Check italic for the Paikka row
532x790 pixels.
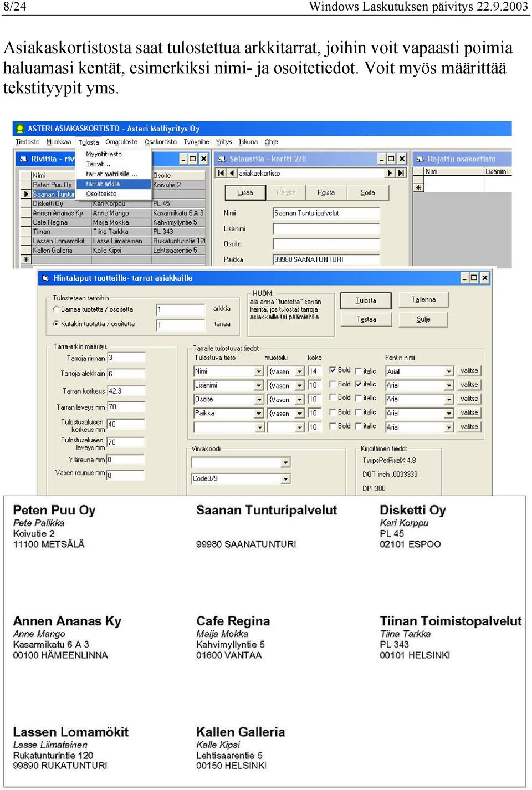pos(359,412)
